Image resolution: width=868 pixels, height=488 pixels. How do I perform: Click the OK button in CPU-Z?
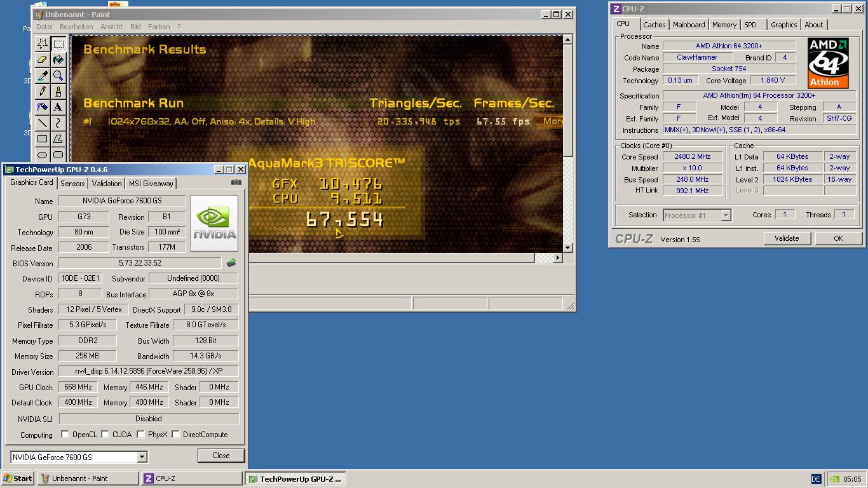[837, 238]
